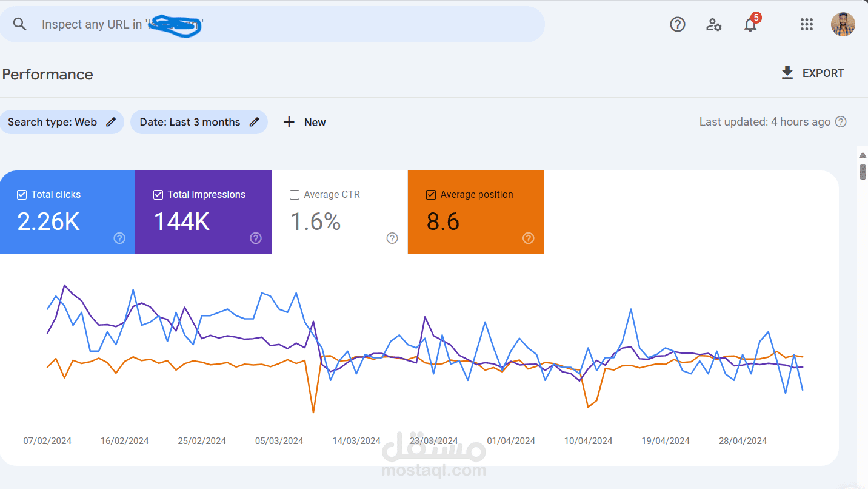Click the Export download icon
Screen dimensions: 868x489
[x=787, y=73]
